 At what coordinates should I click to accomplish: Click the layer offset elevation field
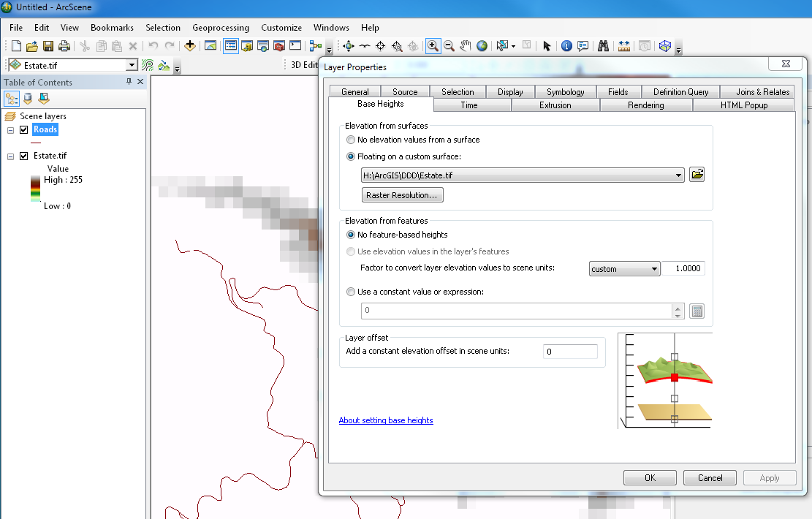[570, 351]
